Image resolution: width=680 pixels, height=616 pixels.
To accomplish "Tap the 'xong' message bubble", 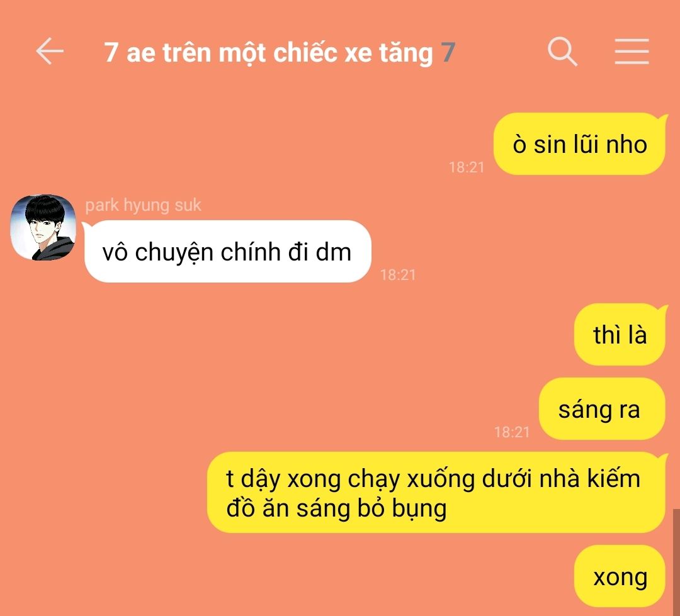I will (620, 576).
